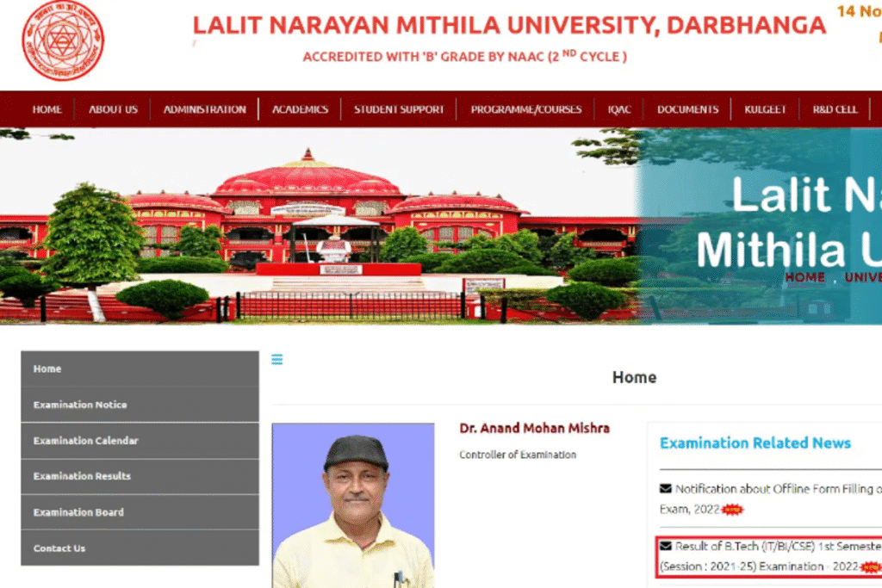Open the ACADEMICS menu
882x588 pixels.
301,109
